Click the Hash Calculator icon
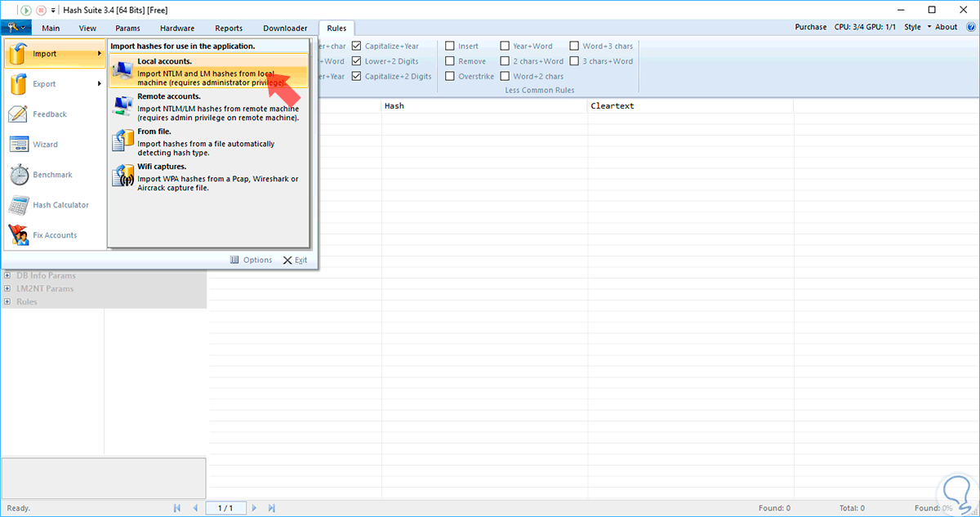This screenshot has height=517, width=980. point(19,205)
